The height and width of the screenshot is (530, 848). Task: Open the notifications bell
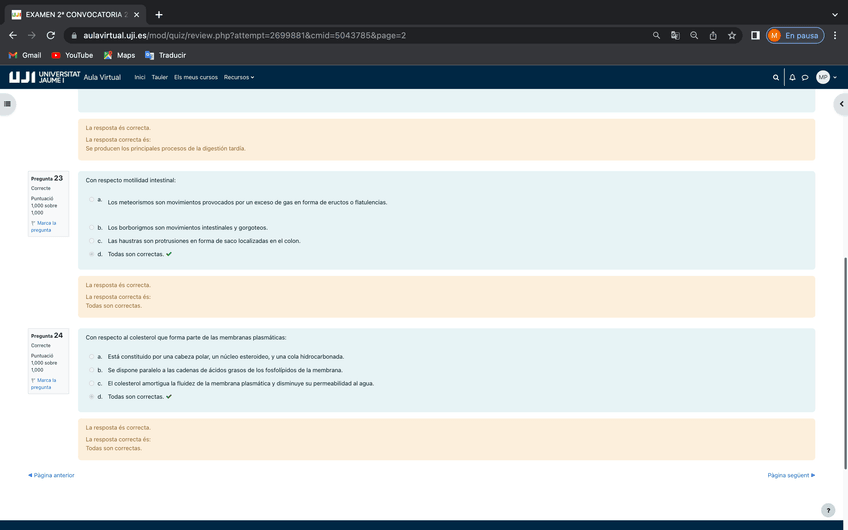coord(792,77)
